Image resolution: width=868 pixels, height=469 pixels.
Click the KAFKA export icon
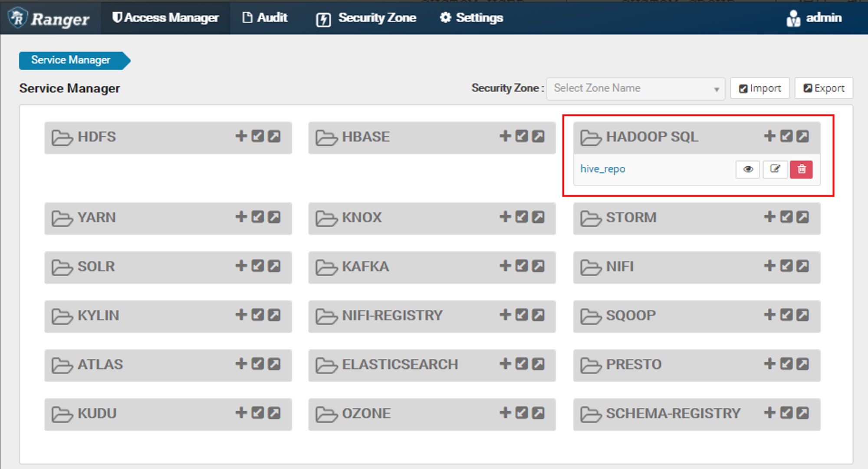tap(538, 266)
